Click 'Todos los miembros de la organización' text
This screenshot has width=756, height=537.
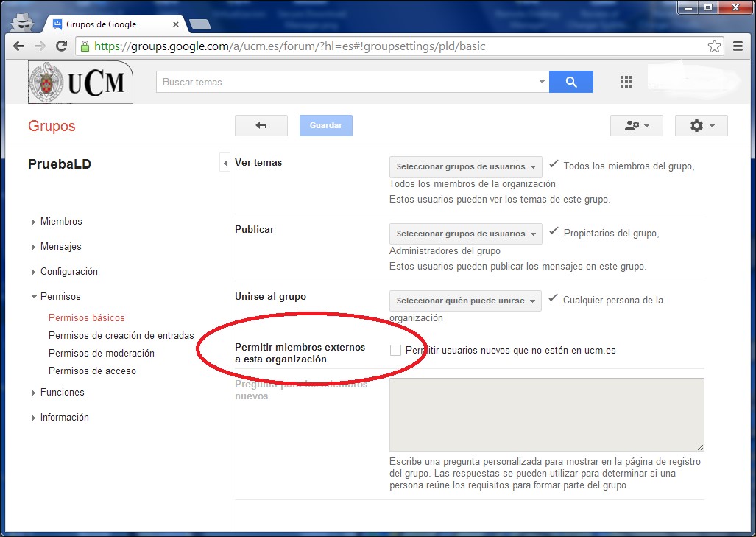click(x=473, y=184)
